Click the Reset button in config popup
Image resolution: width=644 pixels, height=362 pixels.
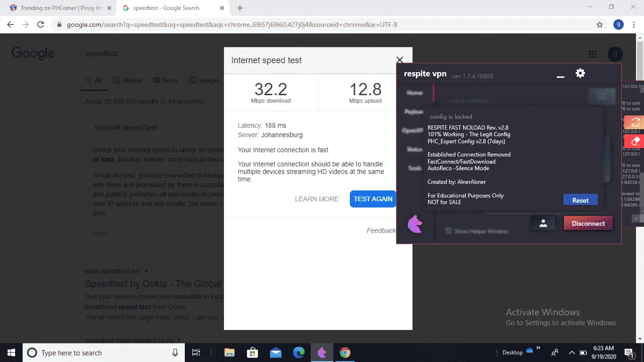[580, 200]
